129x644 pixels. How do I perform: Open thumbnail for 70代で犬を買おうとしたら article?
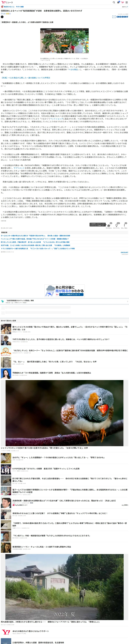(x=6, y=340)
